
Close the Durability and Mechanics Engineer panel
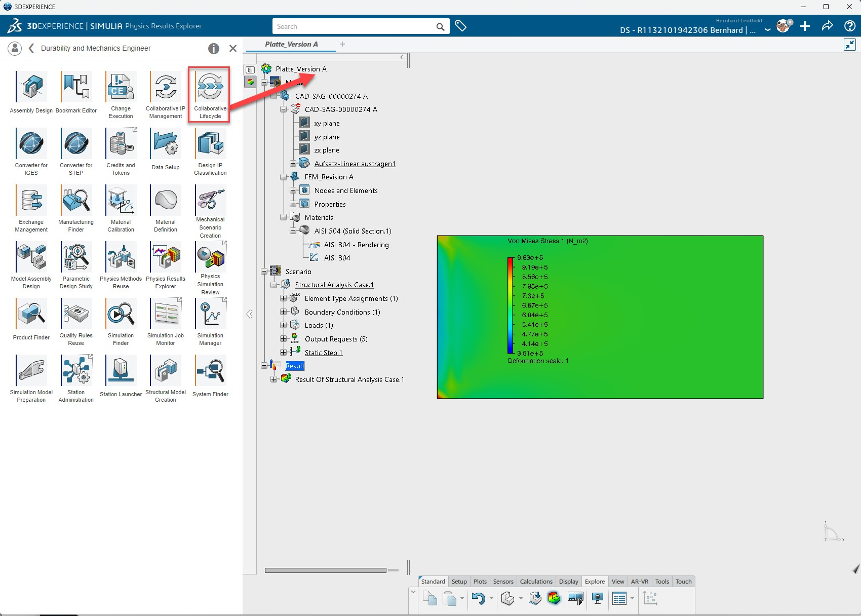click(x=233, y=48)
